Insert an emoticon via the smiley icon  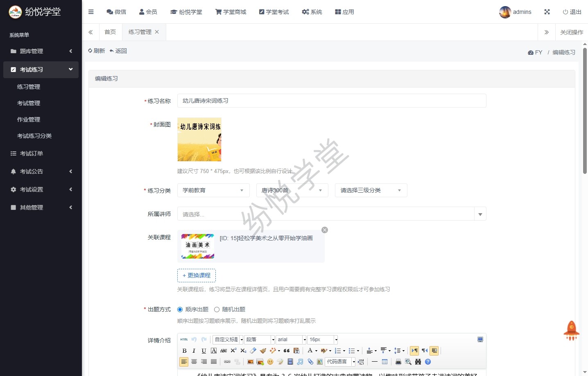[x=270, y=362]
